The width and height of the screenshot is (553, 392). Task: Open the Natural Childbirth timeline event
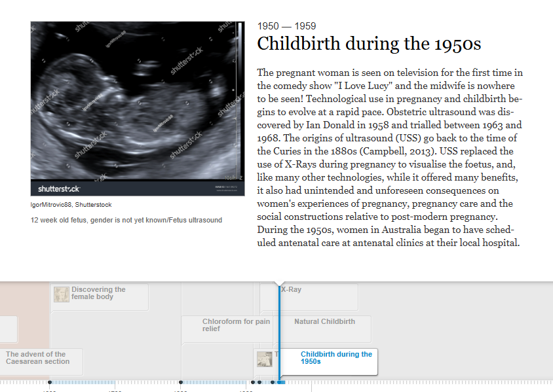click(x=324, y=321)
